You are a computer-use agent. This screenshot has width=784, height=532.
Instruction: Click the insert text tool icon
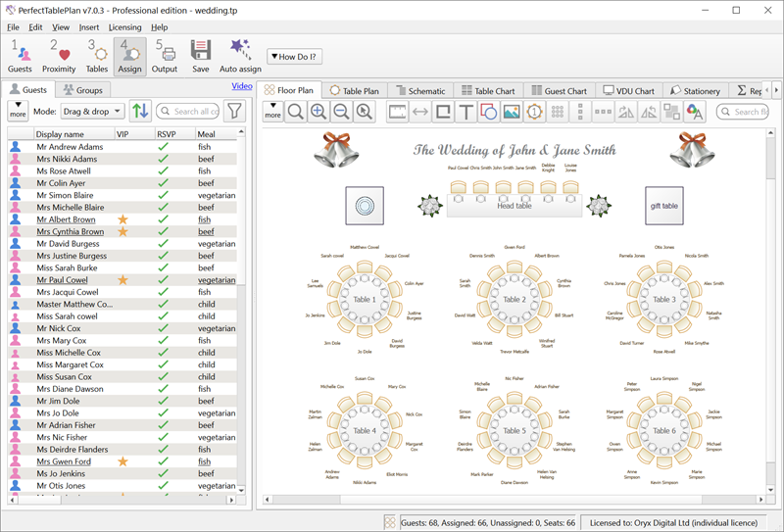point(466,112)
